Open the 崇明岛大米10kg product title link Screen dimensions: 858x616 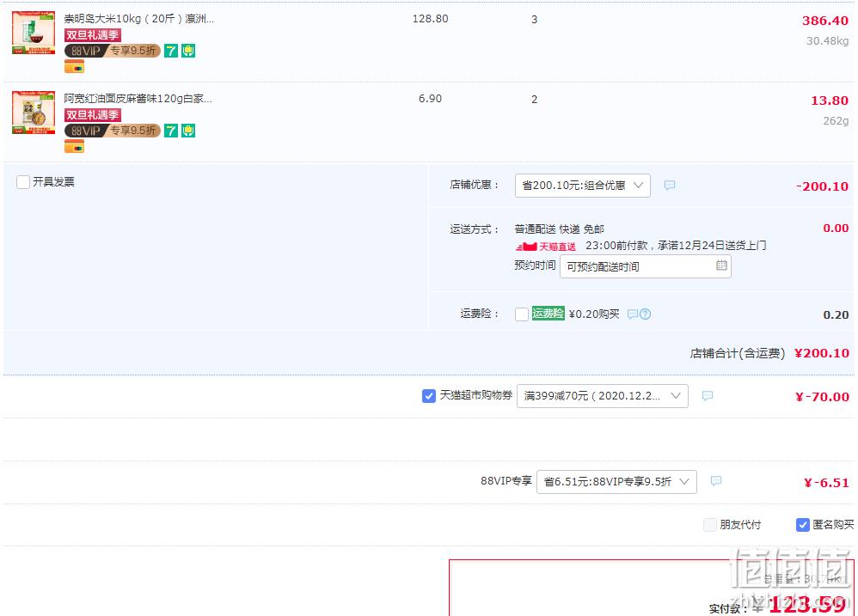click(x=139, y=19)
